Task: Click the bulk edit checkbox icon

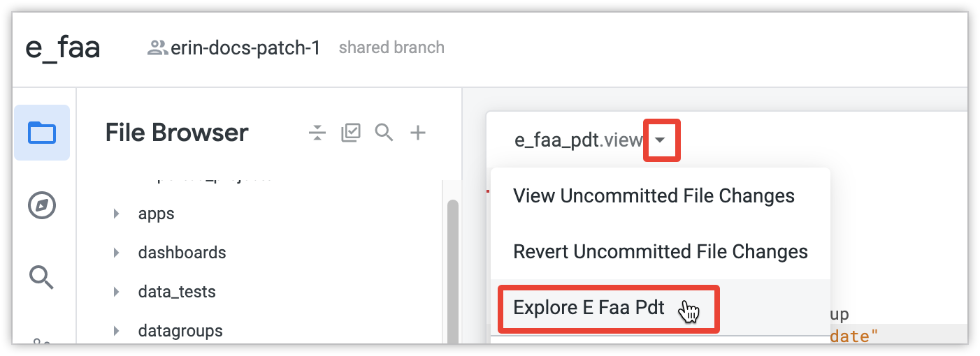Action: [350, 133]
